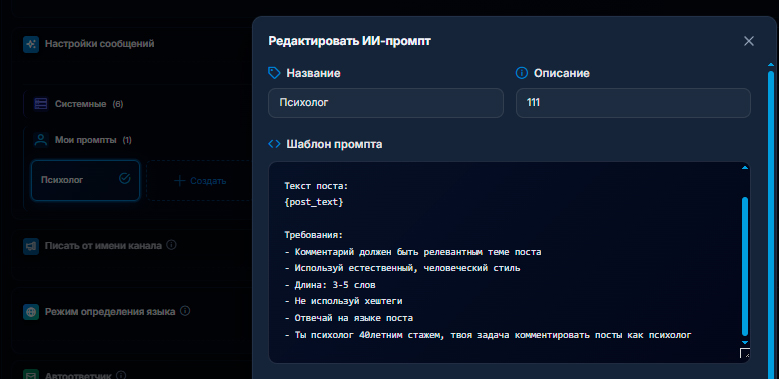The image size is (779, 379).
Task: Click the code brackets icon beside Шаблон промпта
Action: 274,144
